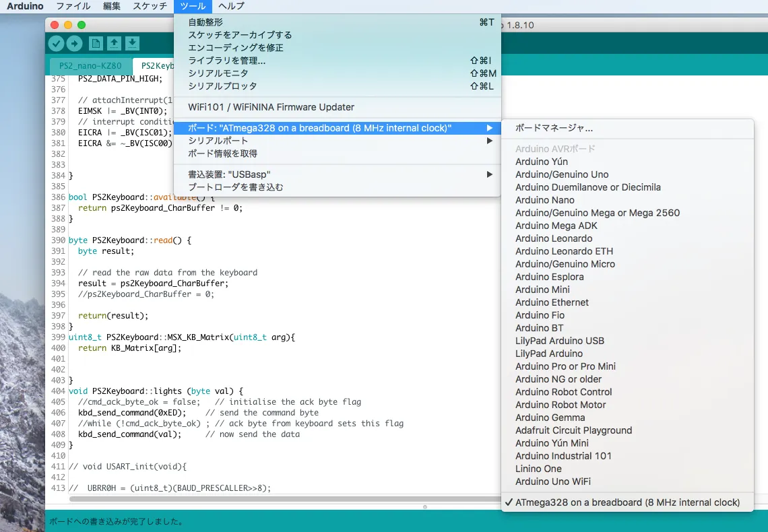768x532 pixels.
Task: Select Arduino Nano board
Action: [627, 200]
